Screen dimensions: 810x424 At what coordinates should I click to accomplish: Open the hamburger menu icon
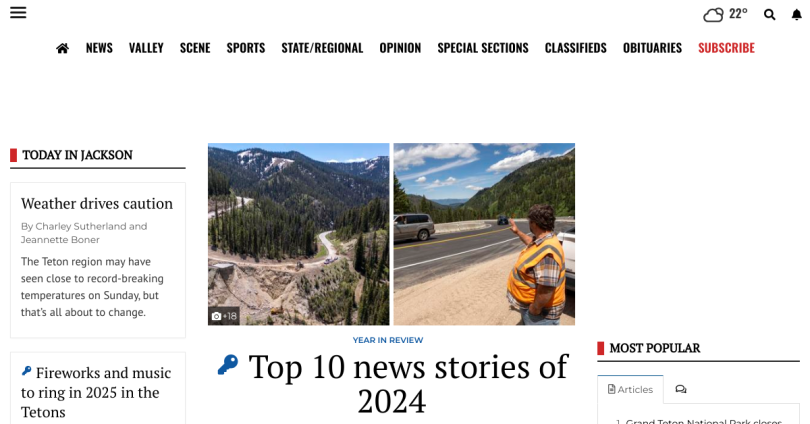18,12
